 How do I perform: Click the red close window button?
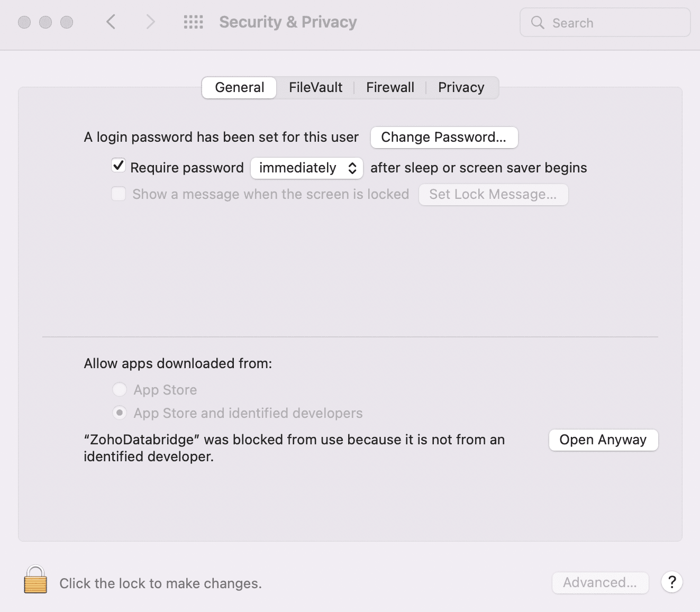[24, 22]
